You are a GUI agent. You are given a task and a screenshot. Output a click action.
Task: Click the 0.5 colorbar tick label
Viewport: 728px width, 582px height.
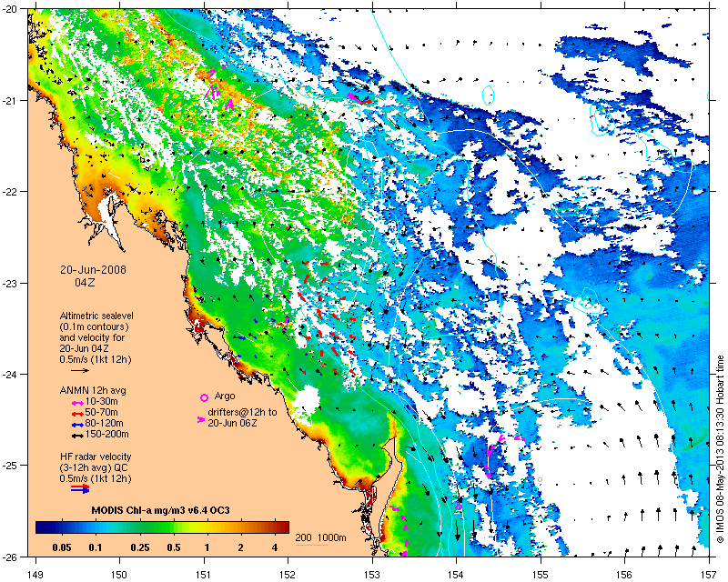click(174, 547)
